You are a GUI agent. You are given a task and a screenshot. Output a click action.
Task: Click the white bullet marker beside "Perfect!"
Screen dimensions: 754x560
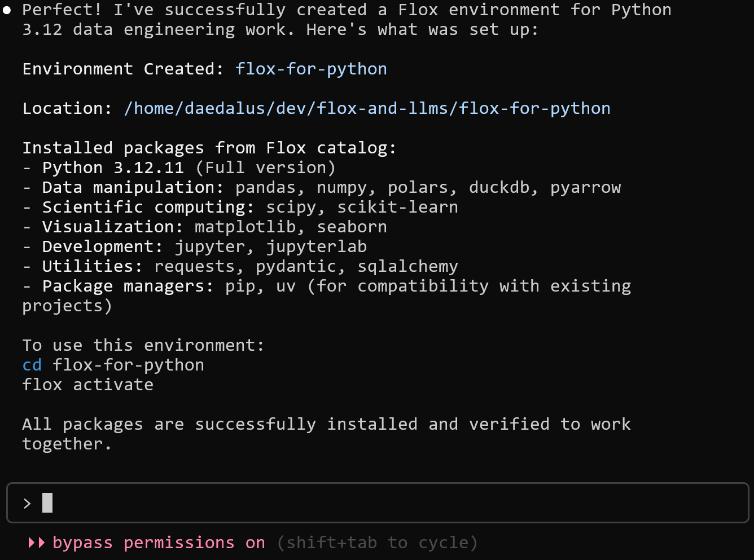click(x=7, y=10)
